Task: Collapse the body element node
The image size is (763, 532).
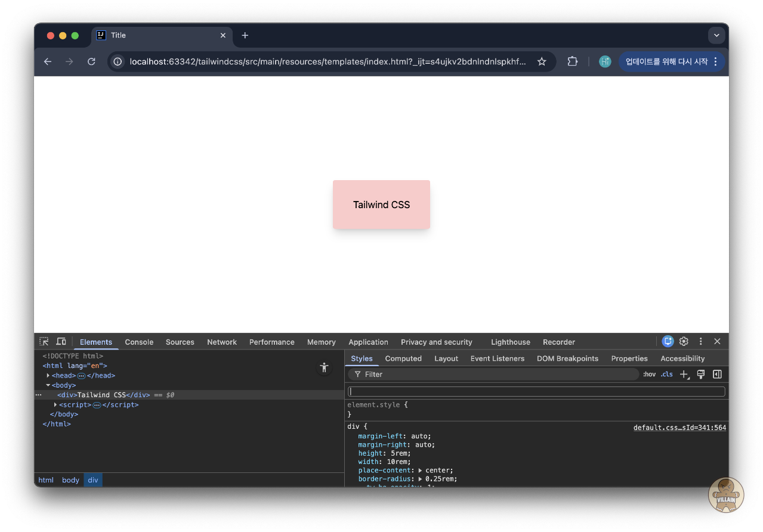Action: (48, 385)
